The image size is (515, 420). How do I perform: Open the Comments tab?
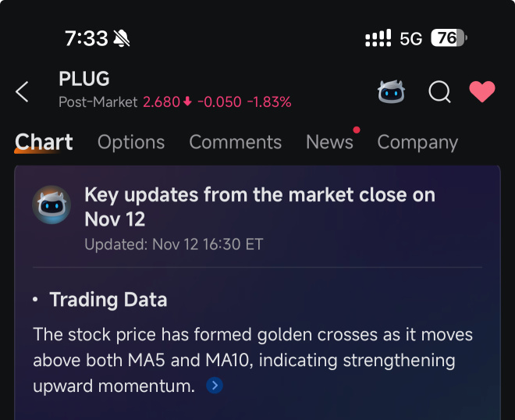click(235, 142)
